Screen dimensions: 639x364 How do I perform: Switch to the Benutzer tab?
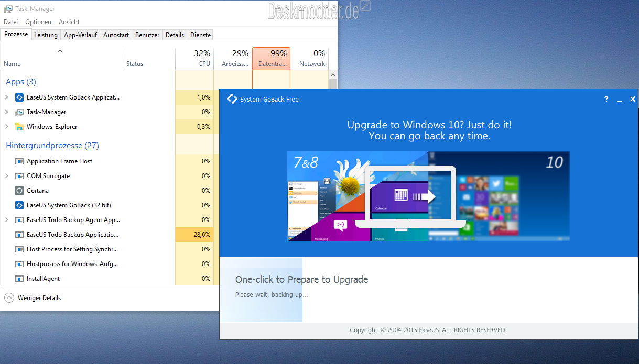[x=147, y=35]
